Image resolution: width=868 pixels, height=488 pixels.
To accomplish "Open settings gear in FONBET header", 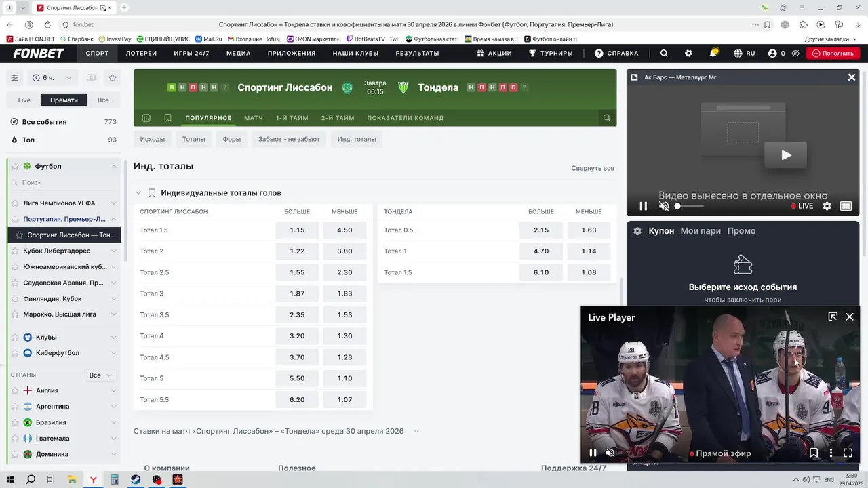I will pos(688,53).
